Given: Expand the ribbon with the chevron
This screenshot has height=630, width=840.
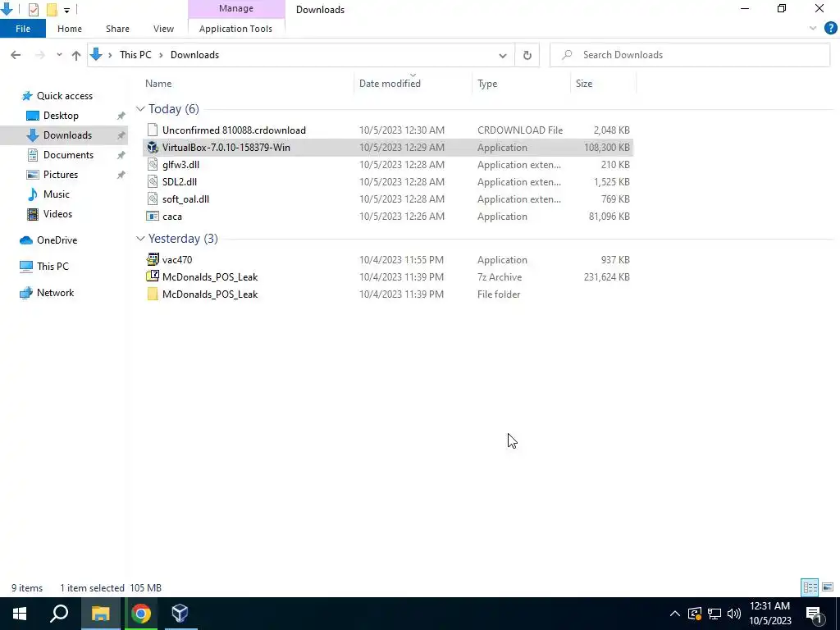Looking at the screenshot, I should pos(813,29).
